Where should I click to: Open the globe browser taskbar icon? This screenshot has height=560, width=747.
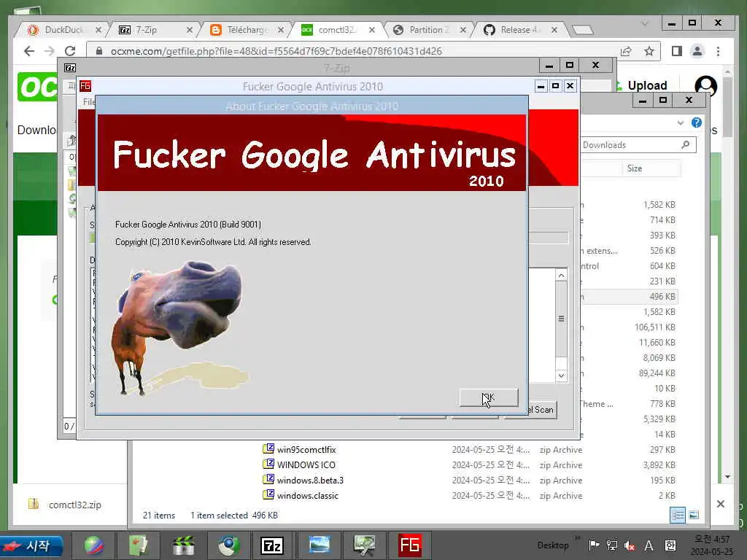pyautogui.click(x=94, y=545)
